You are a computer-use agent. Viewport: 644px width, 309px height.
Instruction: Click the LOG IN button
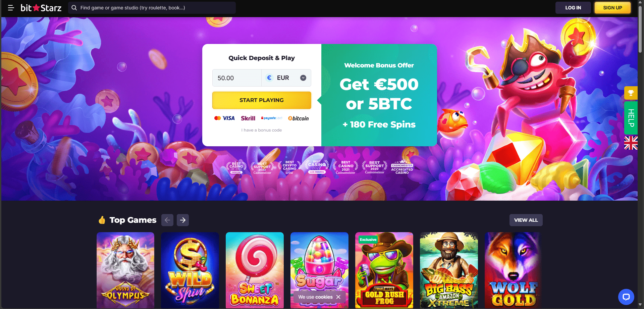[573, 8]
